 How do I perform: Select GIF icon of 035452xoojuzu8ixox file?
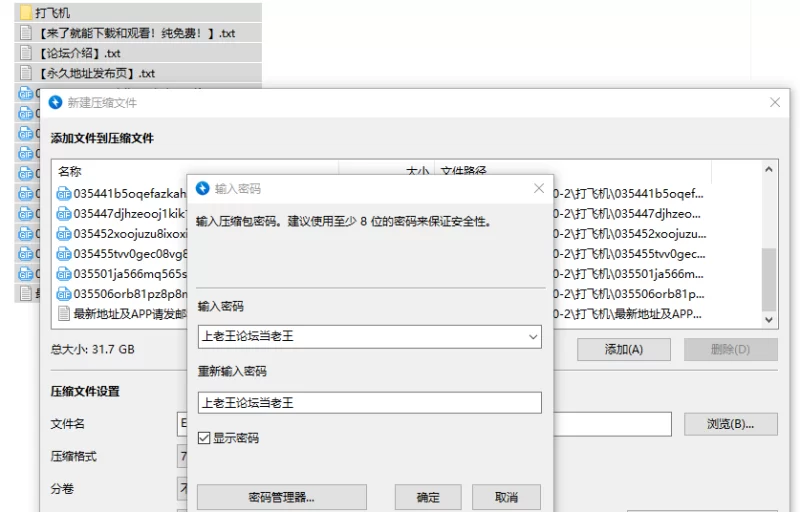click(x=64, y=234)
